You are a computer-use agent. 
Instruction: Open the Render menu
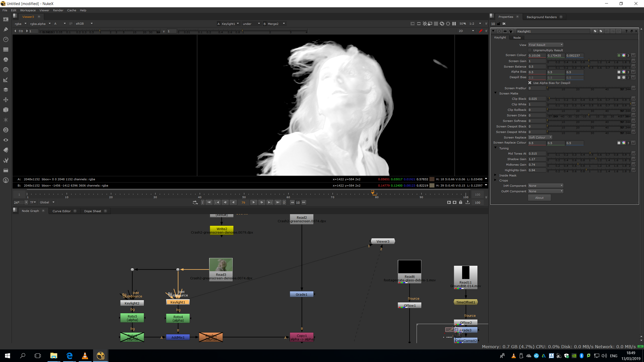coord(58,10)
